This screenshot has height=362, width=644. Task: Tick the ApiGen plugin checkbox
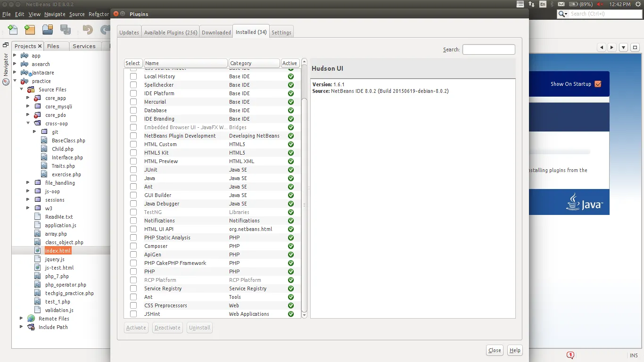coord(133,255)
